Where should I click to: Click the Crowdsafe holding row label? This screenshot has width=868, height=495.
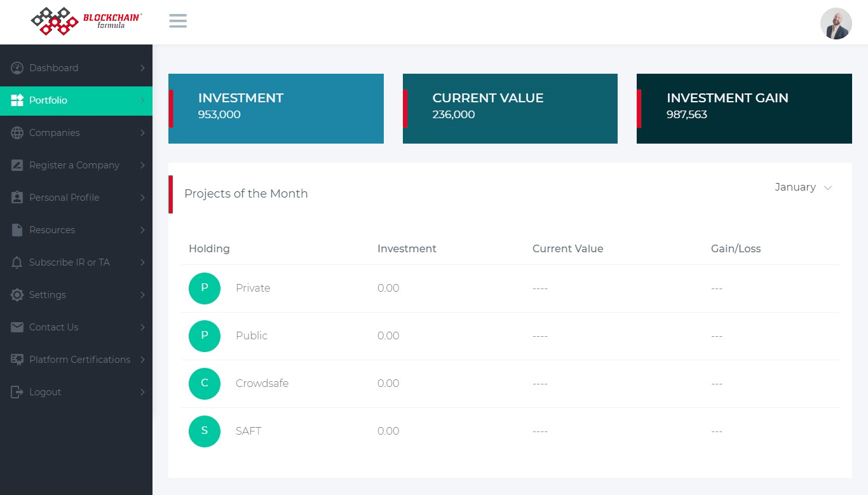pos(262,384)
